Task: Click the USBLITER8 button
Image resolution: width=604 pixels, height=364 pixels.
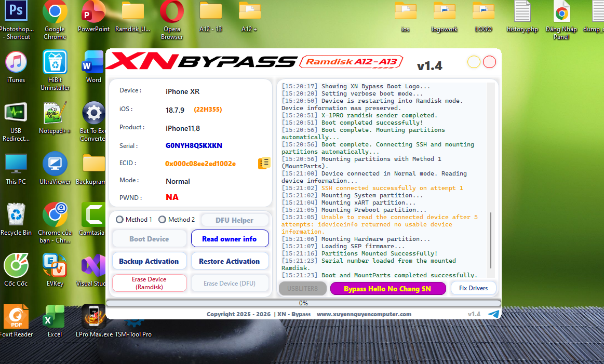Action: [x=302, y=289]
